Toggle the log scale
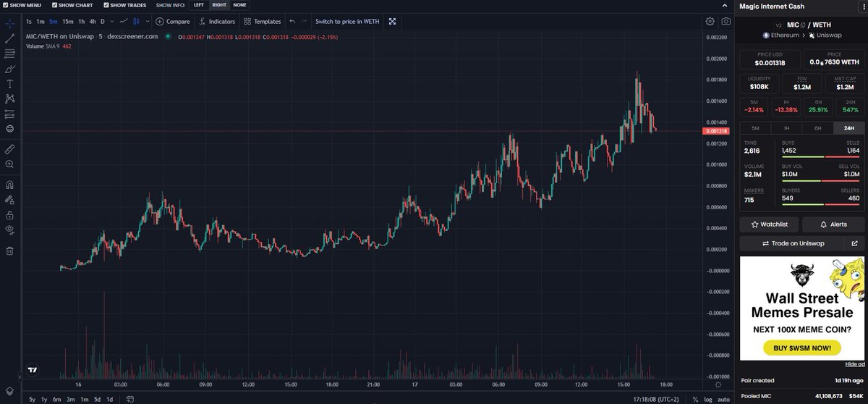Image resolution: width=868 pixels, height=404 pixels. 707,399
